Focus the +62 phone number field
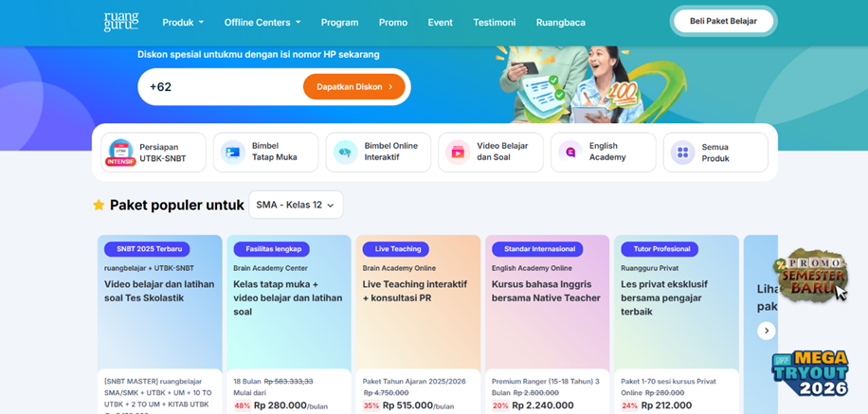 point(221,87)
